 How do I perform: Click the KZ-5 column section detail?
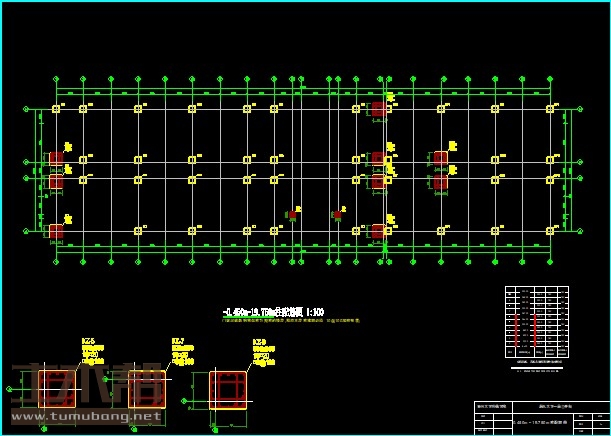(55, 387)
